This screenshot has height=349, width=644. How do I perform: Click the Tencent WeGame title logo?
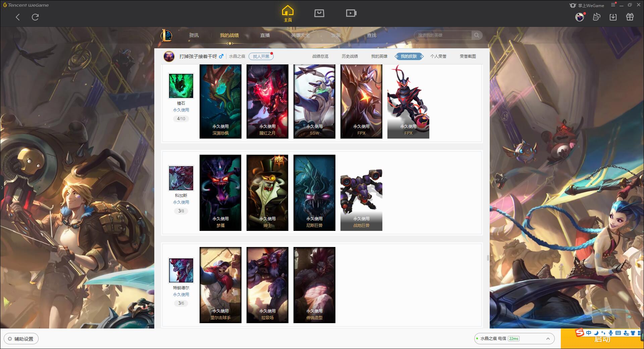pyautogui.click(x=26, y=5)
